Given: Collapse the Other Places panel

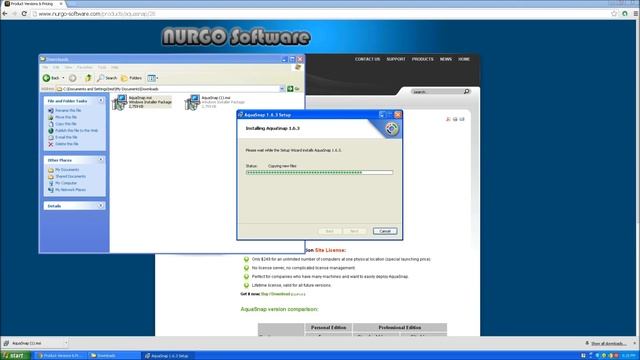Looking at the screenshot, I should tap(100, 160).
